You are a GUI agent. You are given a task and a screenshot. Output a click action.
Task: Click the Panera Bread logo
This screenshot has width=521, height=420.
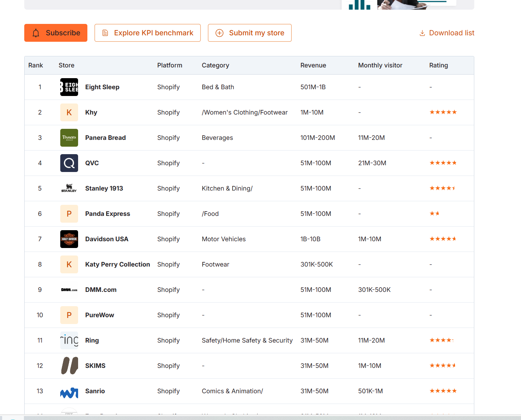(x=69, y=138)
